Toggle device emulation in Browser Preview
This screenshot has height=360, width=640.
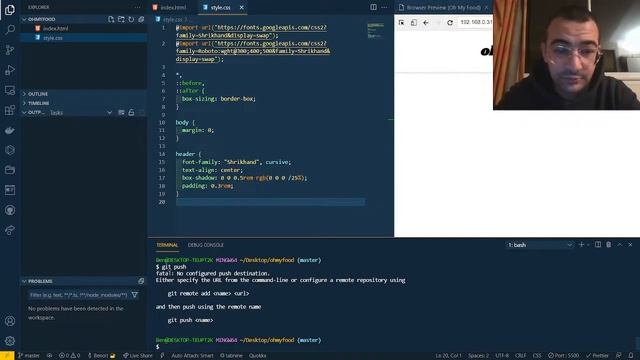(413, 23)
